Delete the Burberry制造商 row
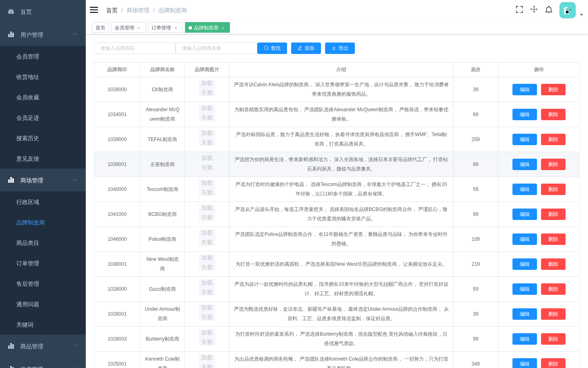 pos(553,339)
